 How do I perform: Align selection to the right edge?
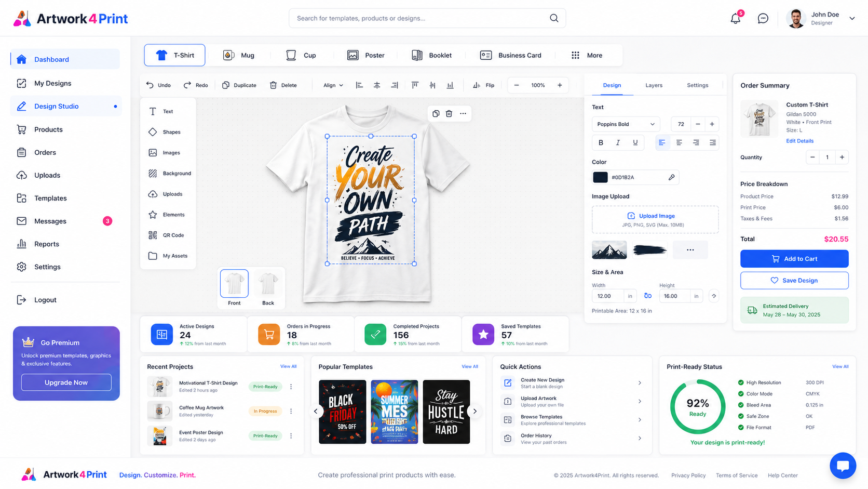[395, 85]
